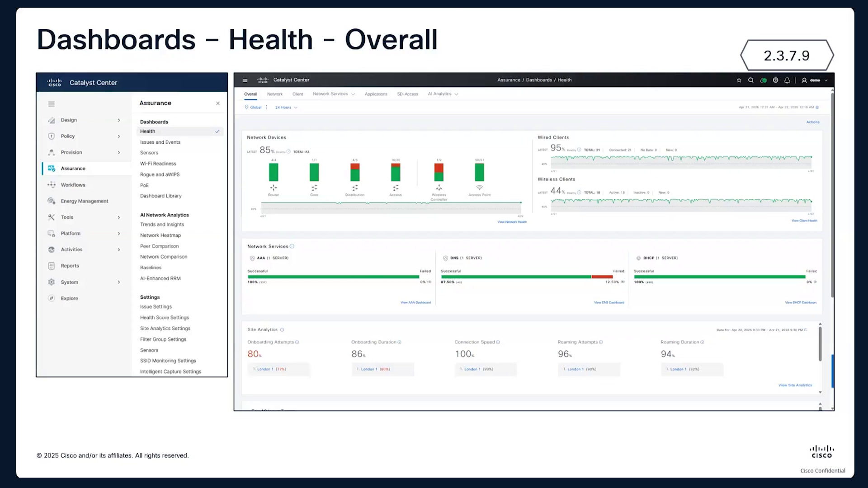Open the AI Analytics tab dropdown

pyautogui.click(x=443, y=94)
